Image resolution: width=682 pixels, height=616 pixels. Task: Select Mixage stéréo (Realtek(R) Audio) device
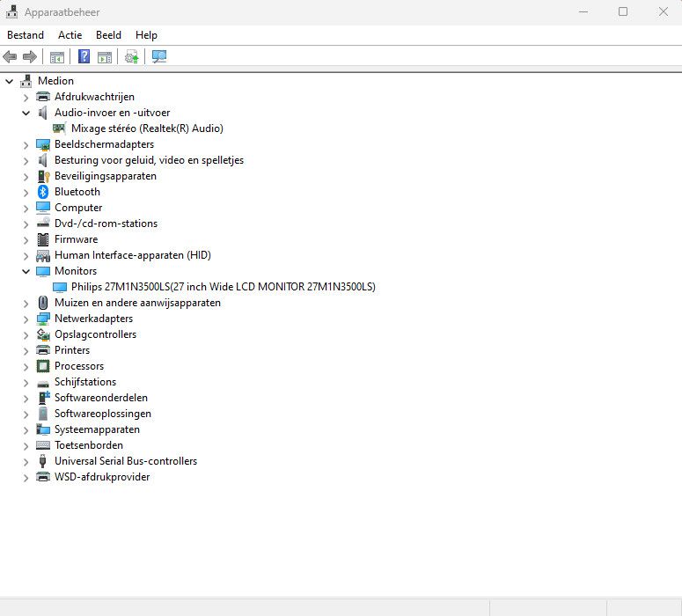pos(147,128)
